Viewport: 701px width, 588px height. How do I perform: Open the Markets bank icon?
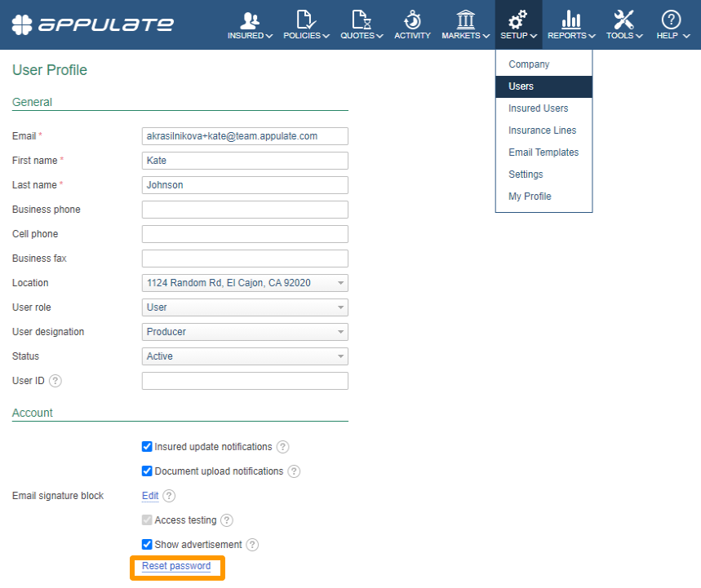tap(466, 20)
